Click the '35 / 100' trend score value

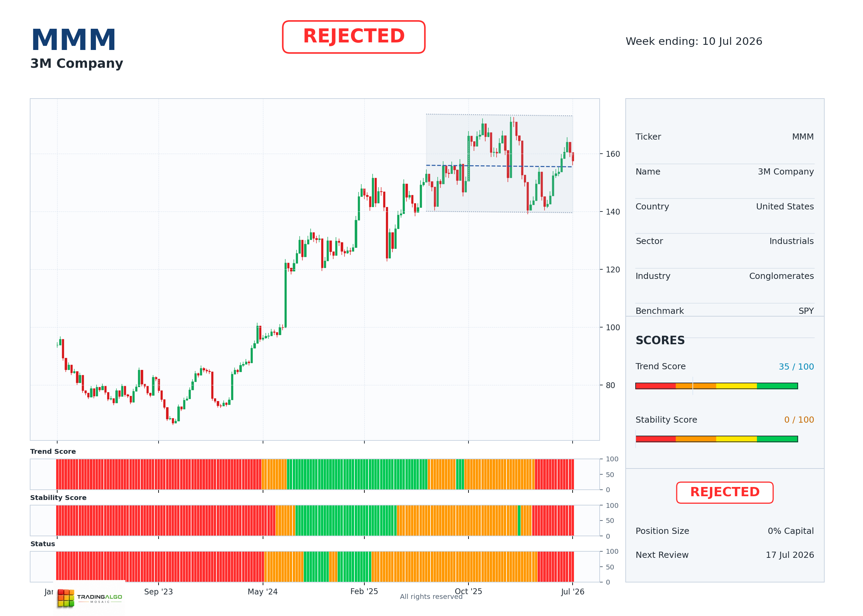point(796,367)
